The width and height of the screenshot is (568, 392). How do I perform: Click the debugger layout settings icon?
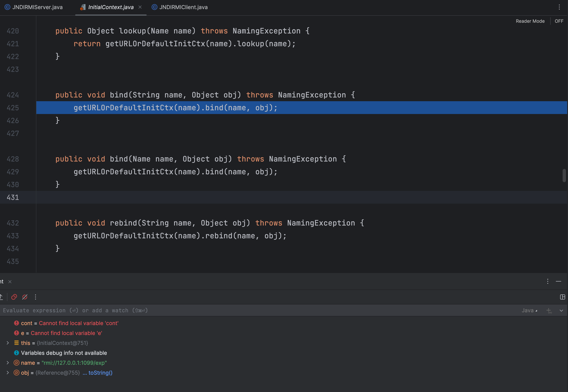[x=562, y=297]
